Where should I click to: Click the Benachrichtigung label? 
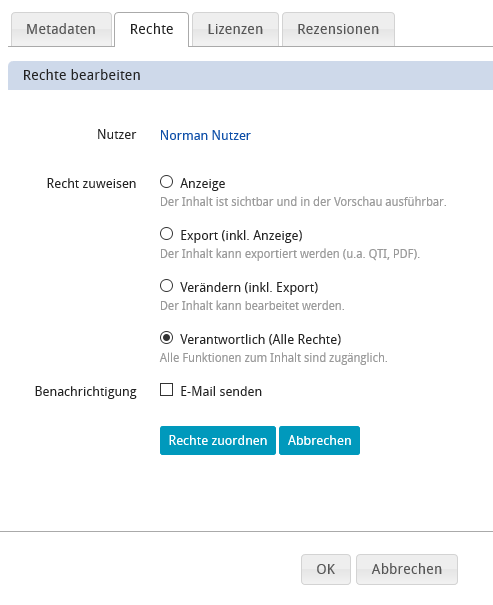[x=86, y=391]
